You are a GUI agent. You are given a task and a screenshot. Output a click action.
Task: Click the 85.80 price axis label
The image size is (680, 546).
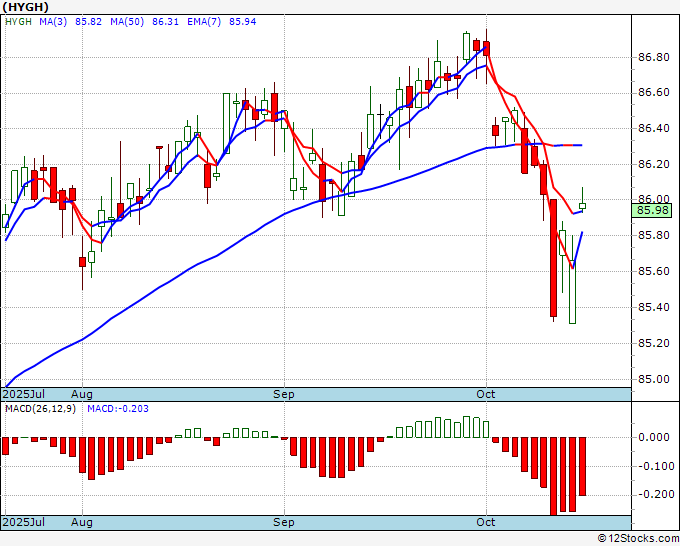pos(653,235)
